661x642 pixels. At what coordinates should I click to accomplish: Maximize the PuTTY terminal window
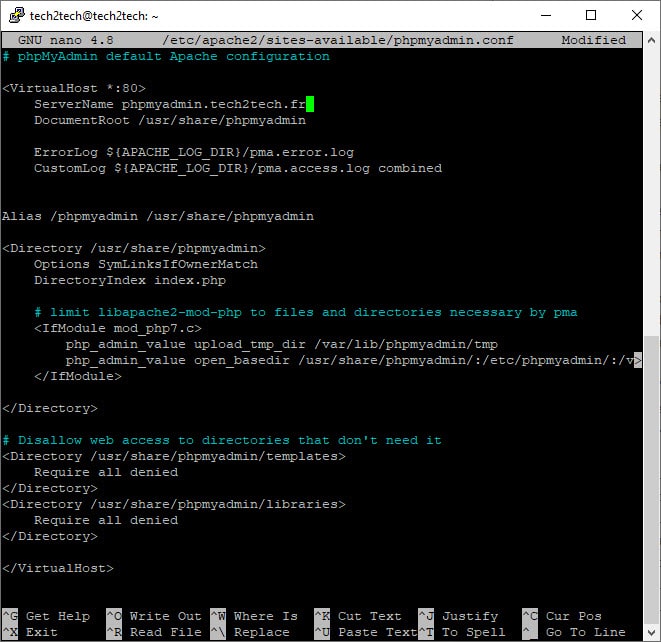point(591,15)
